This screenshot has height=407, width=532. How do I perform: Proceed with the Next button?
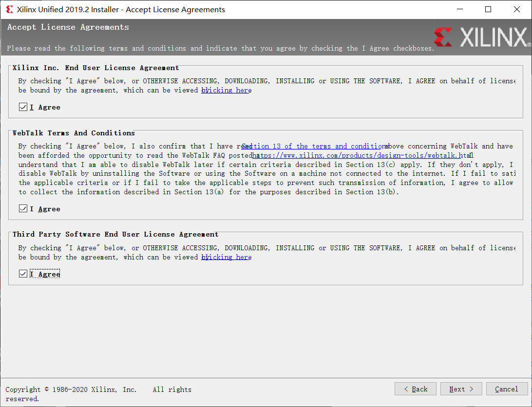click(461, 389)
